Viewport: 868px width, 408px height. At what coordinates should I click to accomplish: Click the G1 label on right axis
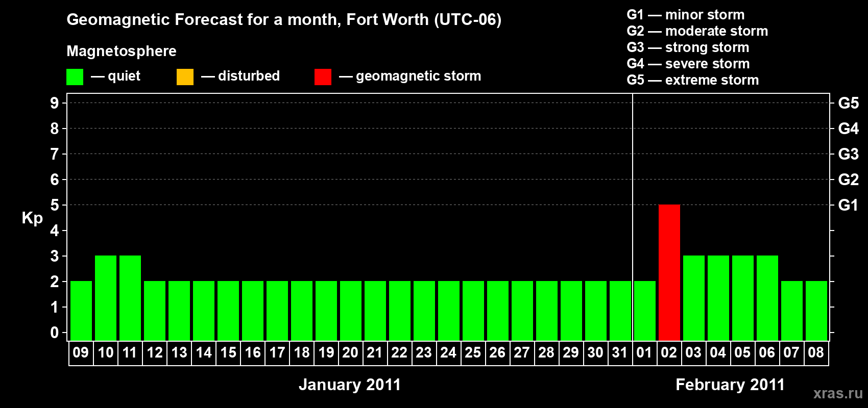click(x=849, y=205)
